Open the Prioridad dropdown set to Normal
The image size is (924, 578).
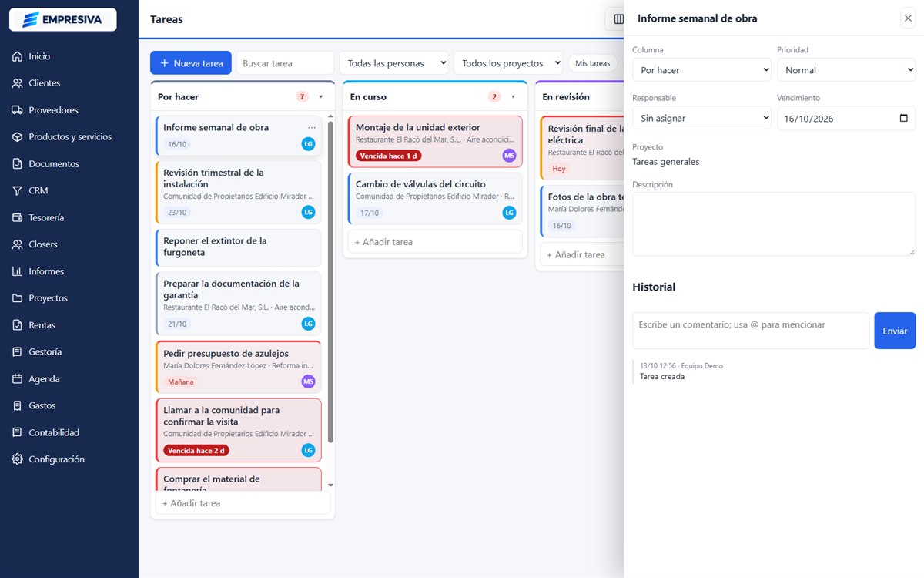click(846, 70)
